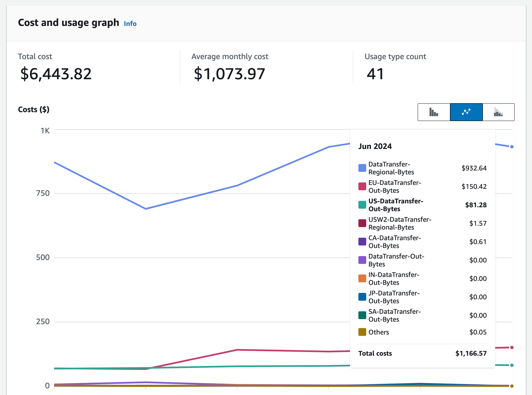Switch to the bar chart view
The width and height of the screenshot is (532, 395).
pos(434,112)
